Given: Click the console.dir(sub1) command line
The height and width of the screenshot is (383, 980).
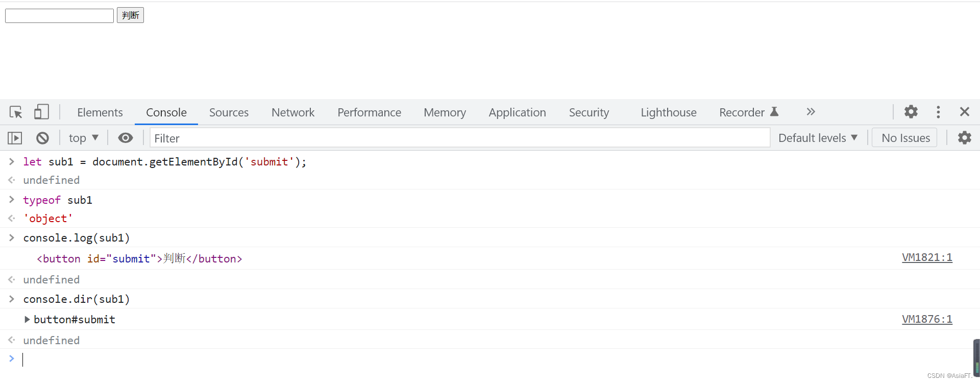Looking at the screenshot, I should coord(77,299).
